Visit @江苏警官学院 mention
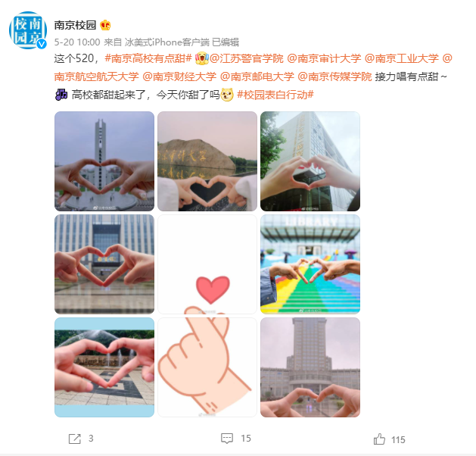476x456 pixels. pyautogui.click(x=247, y=58)
